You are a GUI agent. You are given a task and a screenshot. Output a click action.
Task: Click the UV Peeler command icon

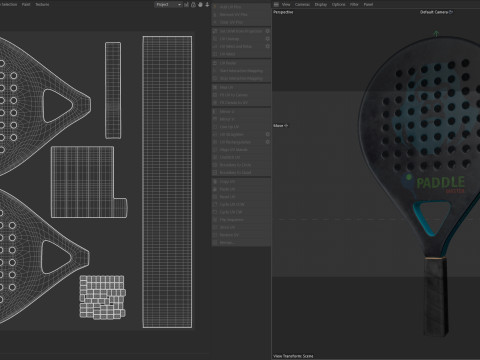tap(215, 63)
